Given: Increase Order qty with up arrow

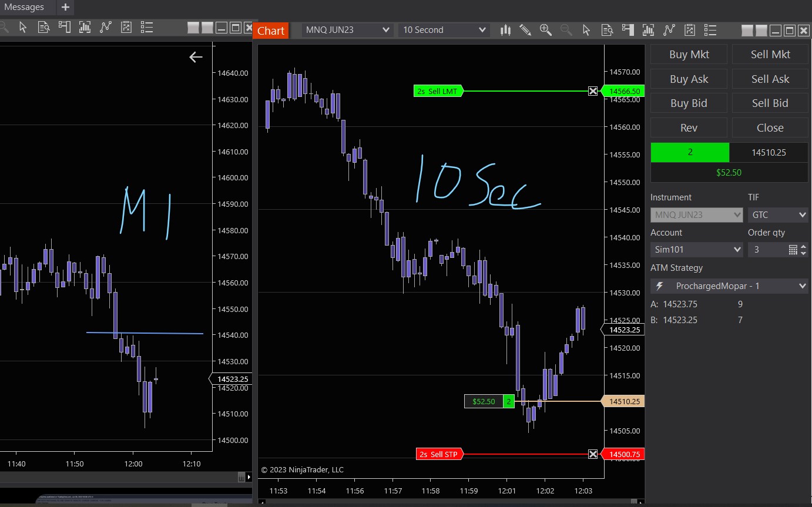Looking at the screenshot, I should pos(804,247).
